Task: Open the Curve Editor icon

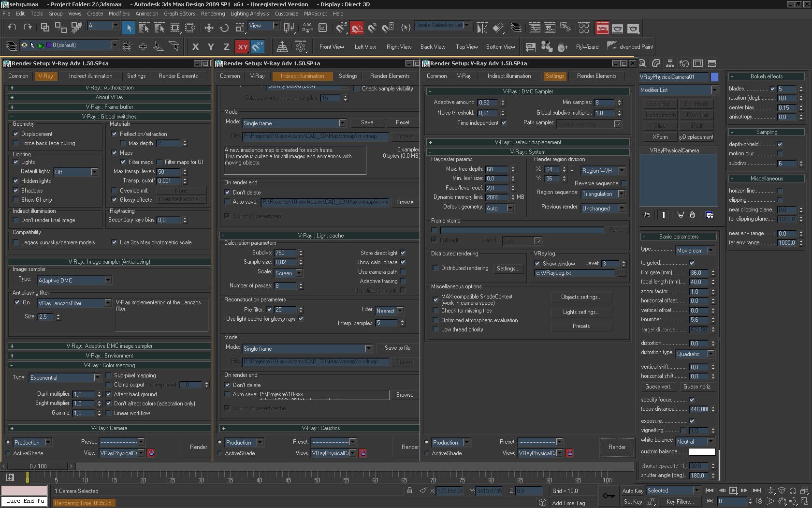Action: (x=534, y=28)
